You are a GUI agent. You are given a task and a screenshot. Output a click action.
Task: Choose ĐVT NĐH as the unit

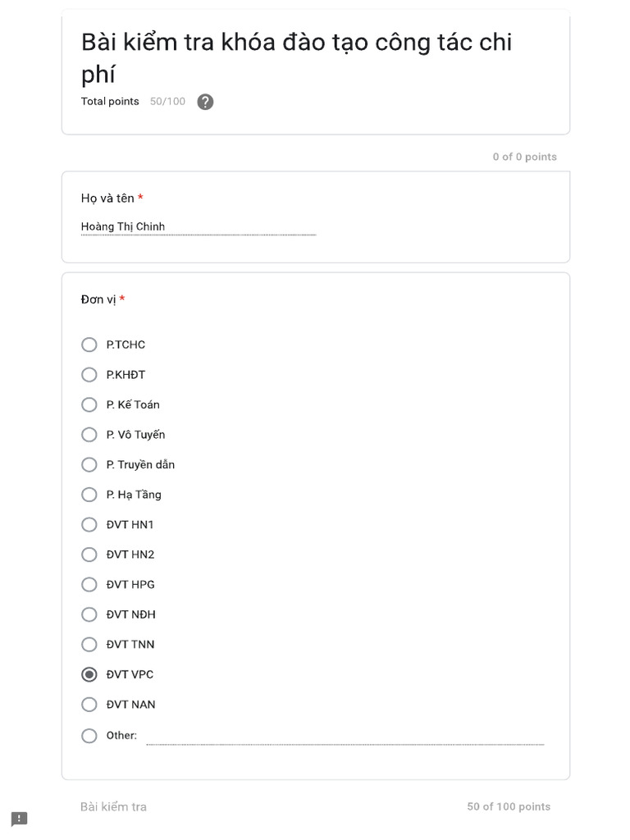(89, 614)
